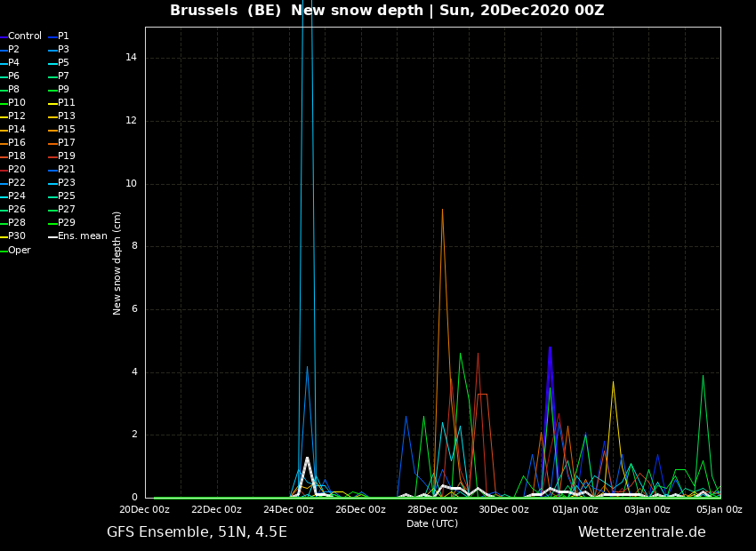756x551 pixels.
Task: Click the '24Dec 00z' date label
Action: pos(288,509)
